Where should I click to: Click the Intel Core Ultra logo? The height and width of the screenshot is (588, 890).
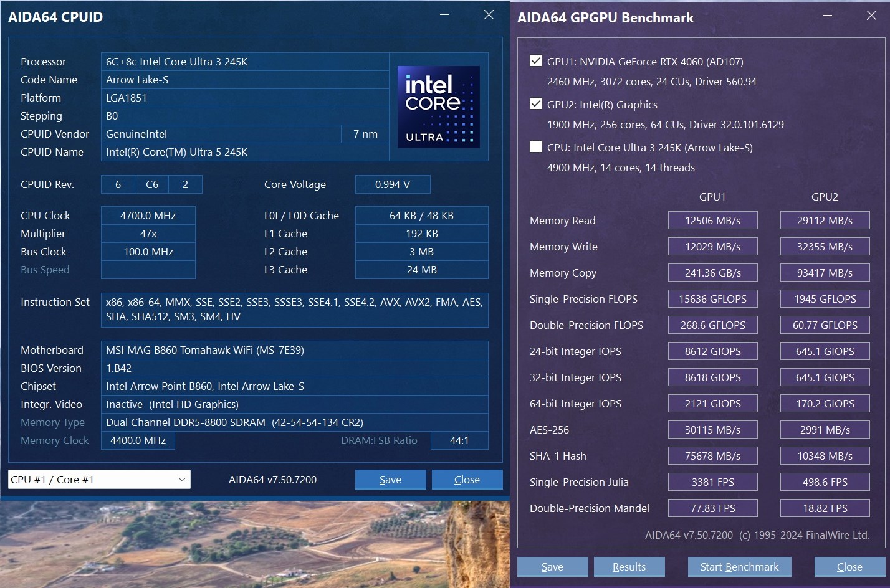tap(438, 107)
